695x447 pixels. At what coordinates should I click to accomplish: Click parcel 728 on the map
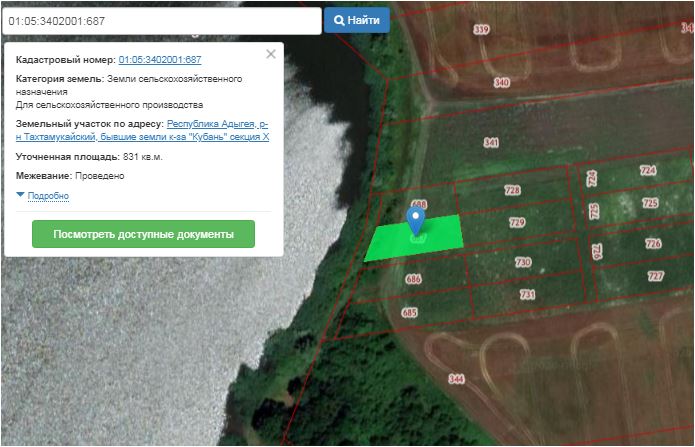pos(512,190)
